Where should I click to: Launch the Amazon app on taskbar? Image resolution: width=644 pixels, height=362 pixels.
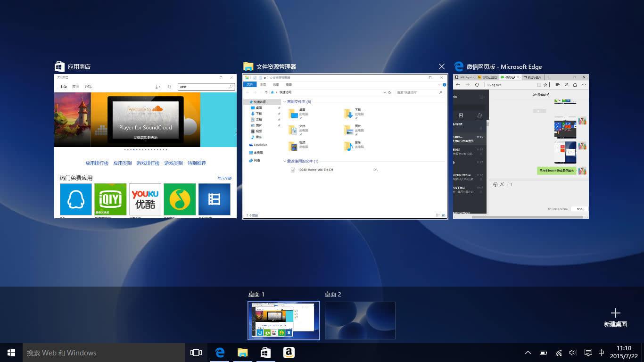[x=289, y=353]
